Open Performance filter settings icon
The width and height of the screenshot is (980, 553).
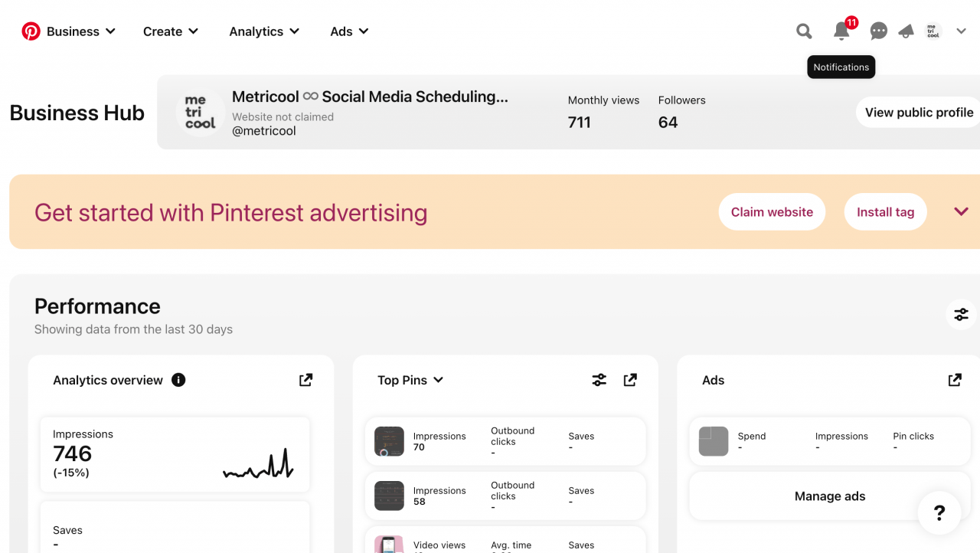pyautogui.click(x=961, y=314)
